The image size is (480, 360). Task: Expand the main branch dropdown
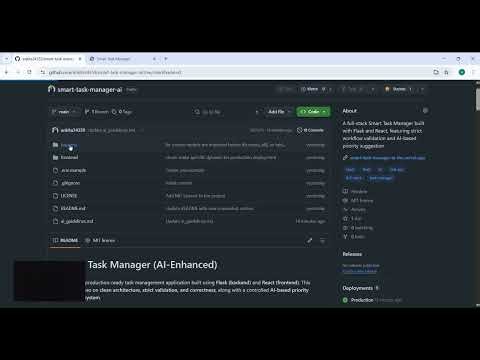(65, 112)
